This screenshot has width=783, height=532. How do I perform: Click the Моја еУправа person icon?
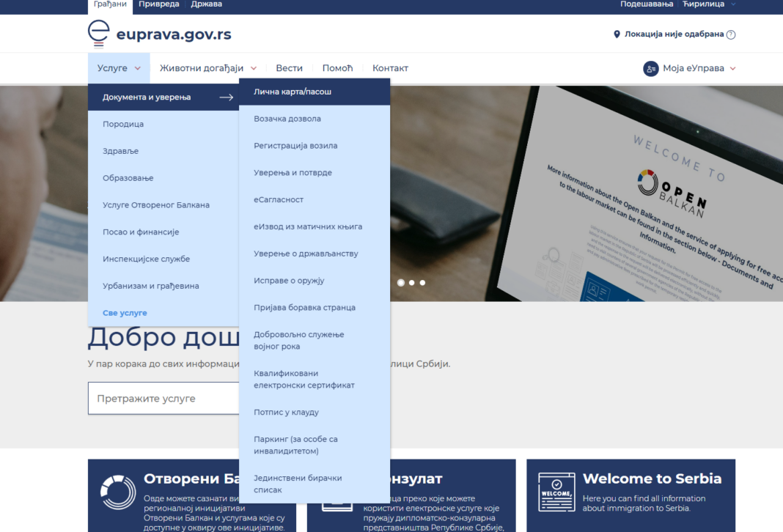coord(650,68)
